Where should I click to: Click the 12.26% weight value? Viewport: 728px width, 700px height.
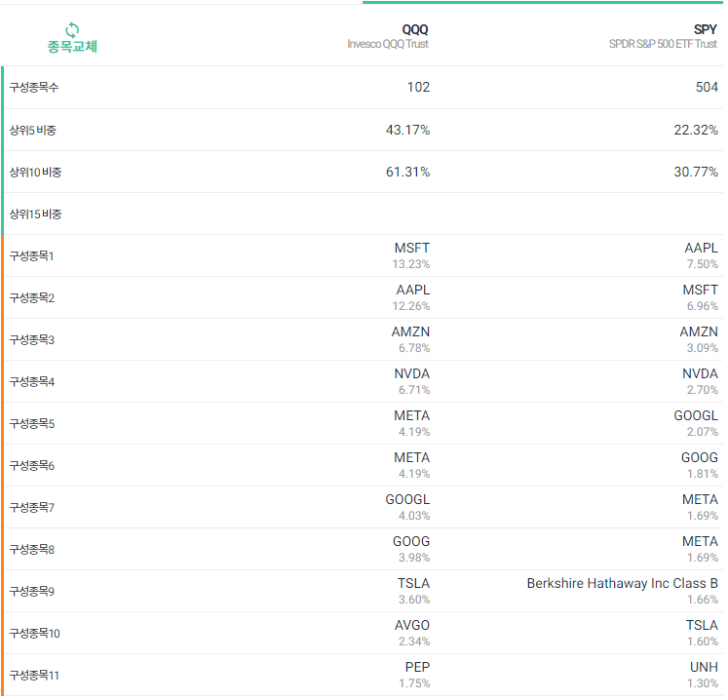point(411,306)
